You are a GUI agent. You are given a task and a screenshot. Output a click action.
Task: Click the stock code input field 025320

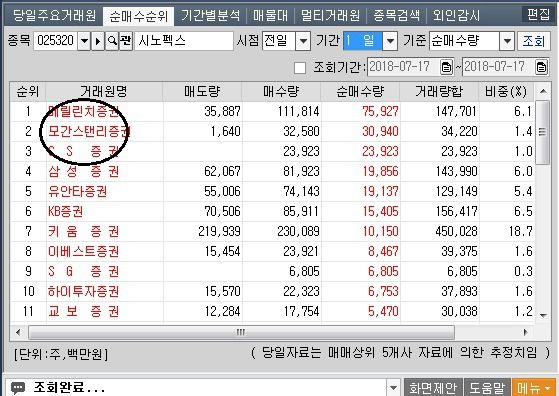click(56, 41)
